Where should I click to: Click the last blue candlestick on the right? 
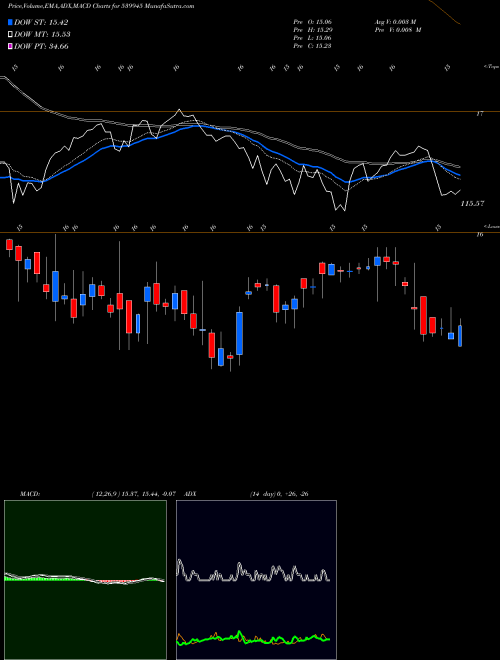[460, 335]
